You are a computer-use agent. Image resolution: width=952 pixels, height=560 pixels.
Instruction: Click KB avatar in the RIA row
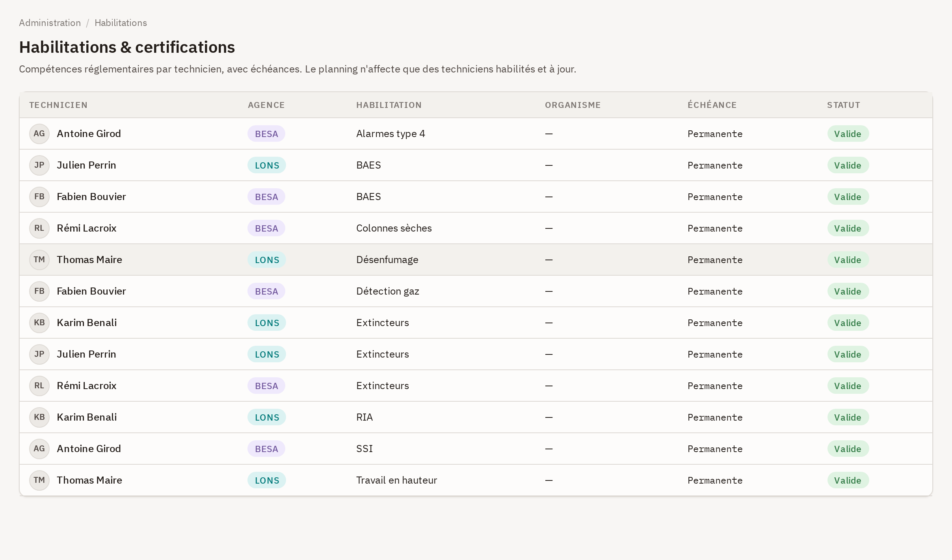pyautogui.click(x=39, y=417)
